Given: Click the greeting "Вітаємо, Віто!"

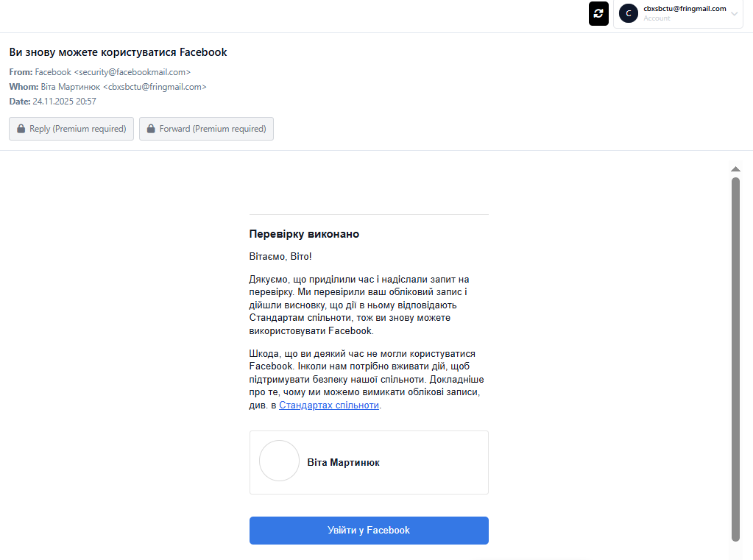Looking at the screenshot, I should coord(280,257).
